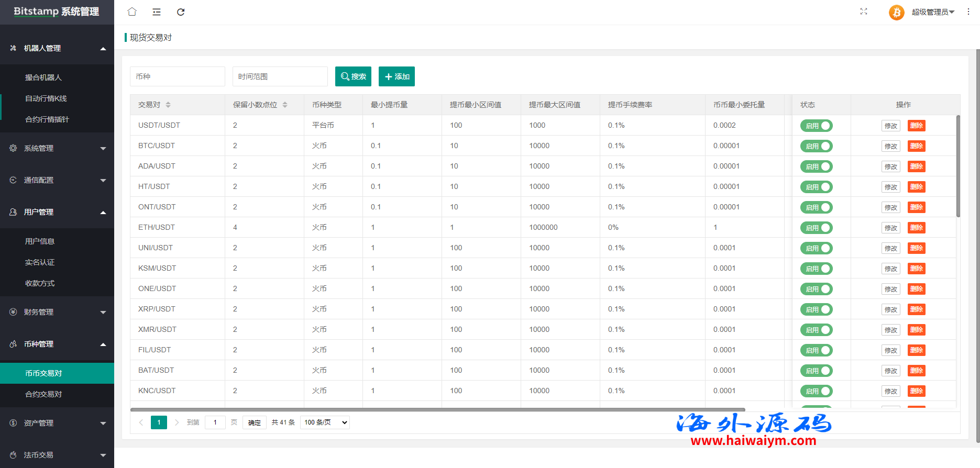980x468 pixels.
Task: Click the green 添加 button
Action: [397, 76]
